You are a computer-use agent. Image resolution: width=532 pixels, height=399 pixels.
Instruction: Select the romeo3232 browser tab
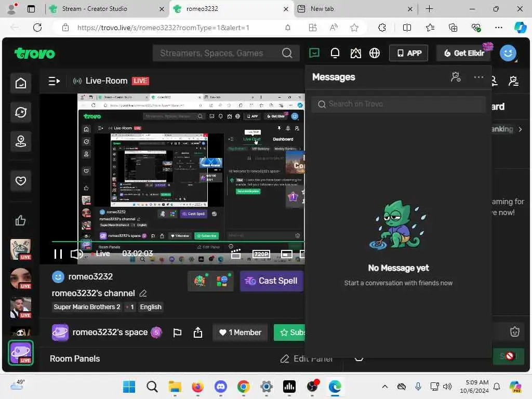231,9
